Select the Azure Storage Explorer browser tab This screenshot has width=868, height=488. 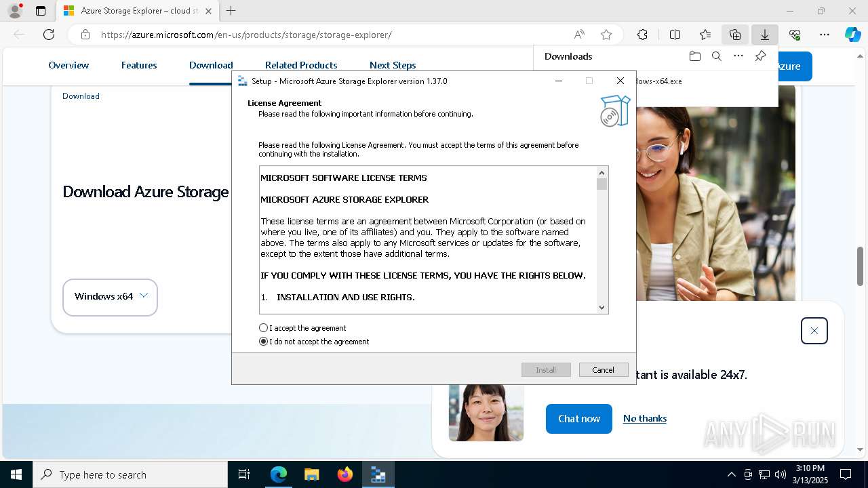coord(137,11)
